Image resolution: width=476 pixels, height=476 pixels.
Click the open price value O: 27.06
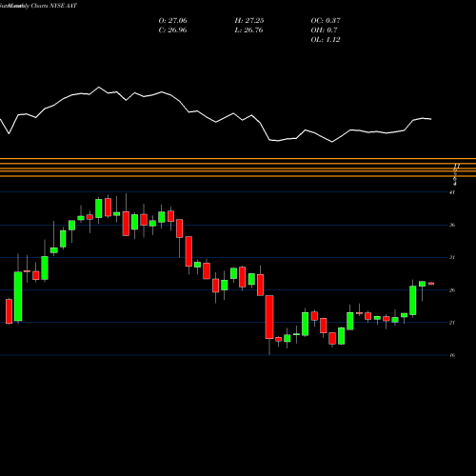(x=172, y=21)
